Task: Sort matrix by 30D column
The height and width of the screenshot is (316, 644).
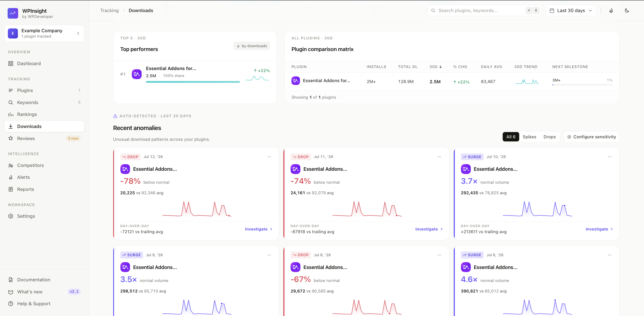Action: click(x=436, y=67)
